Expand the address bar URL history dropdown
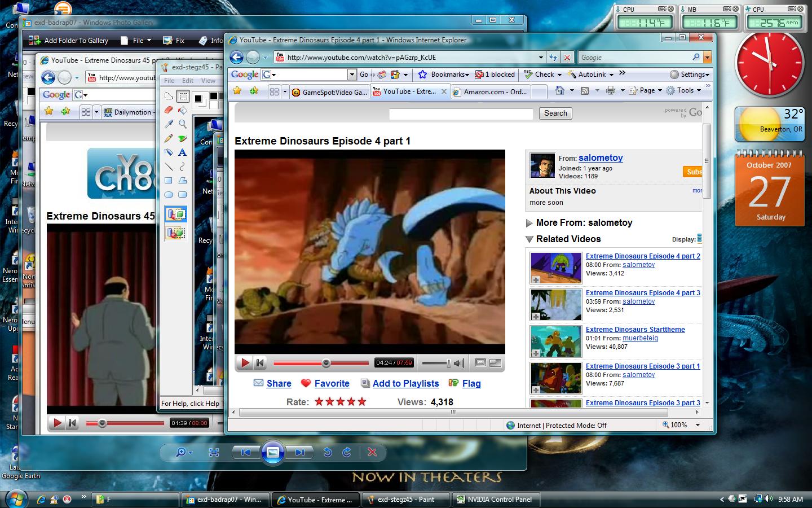The height and width of the screenshot is (508, 812). tap(541, 57)
